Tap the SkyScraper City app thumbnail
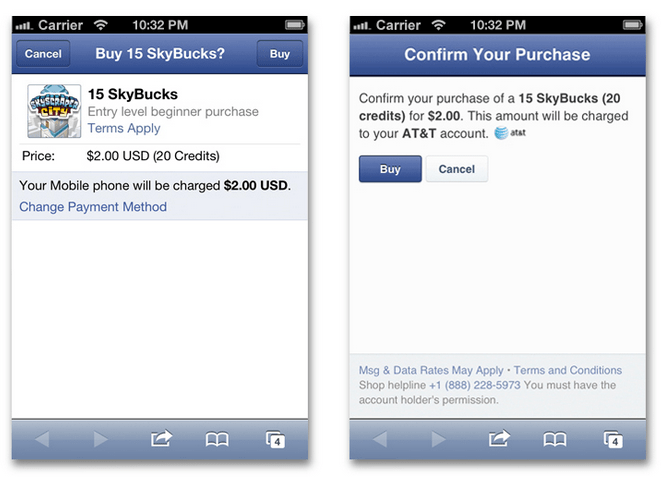This screenshot has width=661, height=477. (x=53, y=111)
